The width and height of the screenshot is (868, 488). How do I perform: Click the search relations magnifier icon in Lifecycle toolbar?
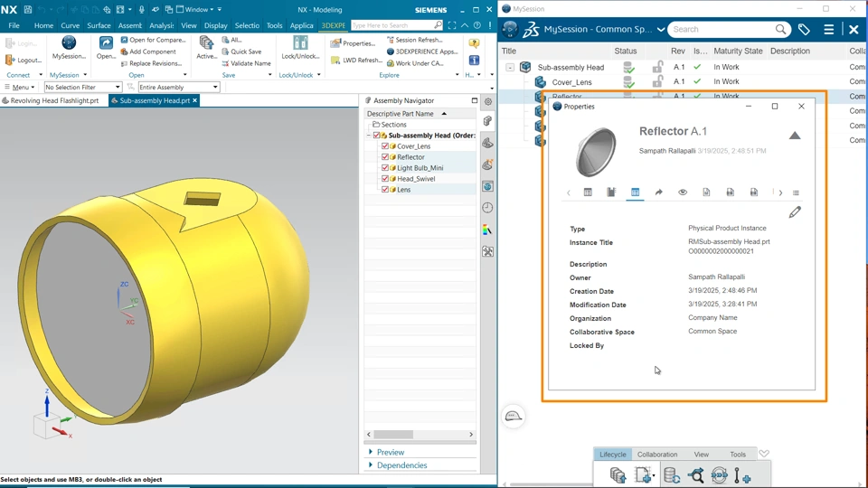696,475
